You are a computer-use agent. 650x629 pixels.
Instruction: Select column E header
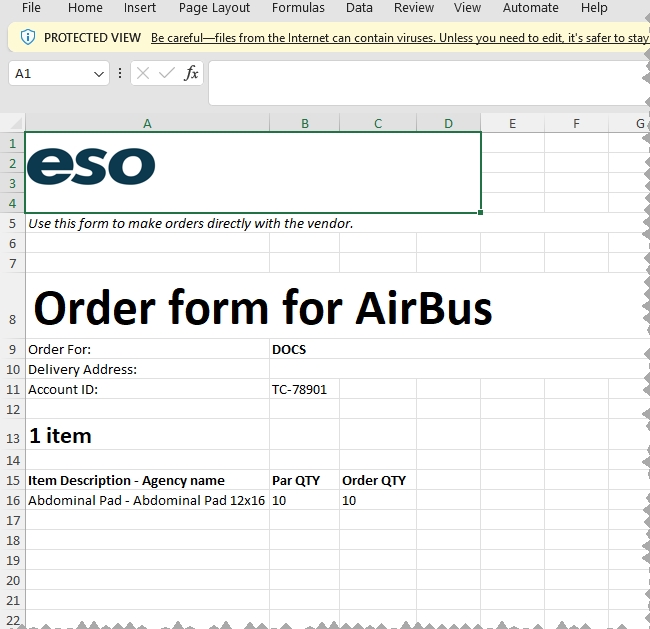pyautogui.click(x=512, y=124)
